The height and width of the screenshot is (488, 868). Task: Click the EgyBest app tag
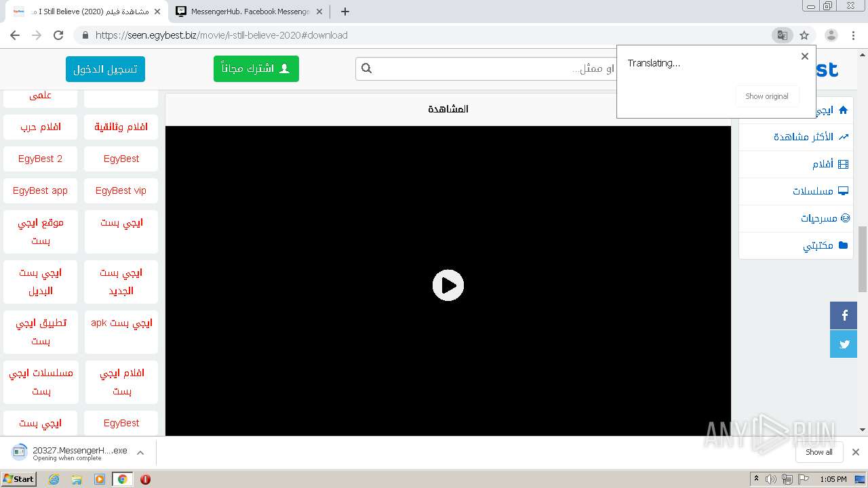(x=40, y=190)
